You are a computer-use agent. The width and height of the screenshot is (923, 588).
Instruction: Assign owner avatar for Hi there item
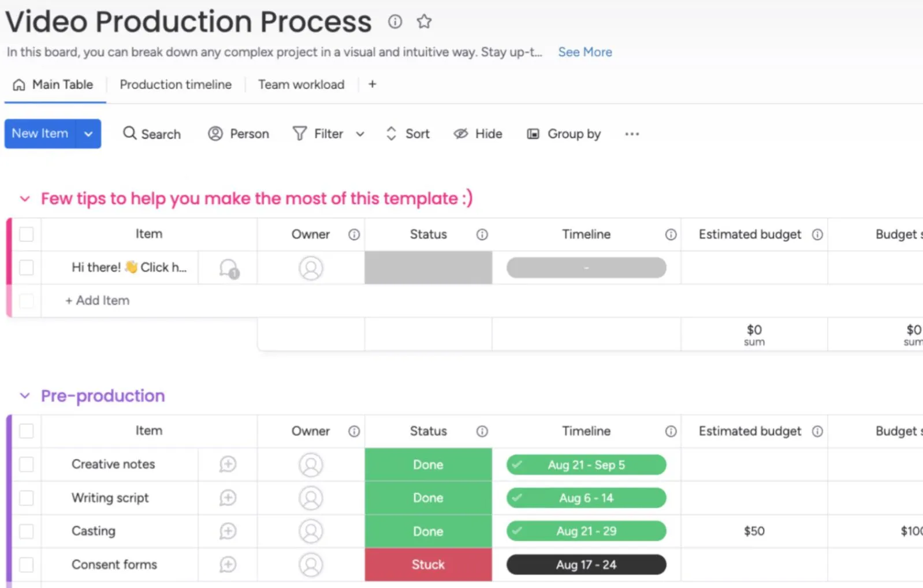point(311,268)
